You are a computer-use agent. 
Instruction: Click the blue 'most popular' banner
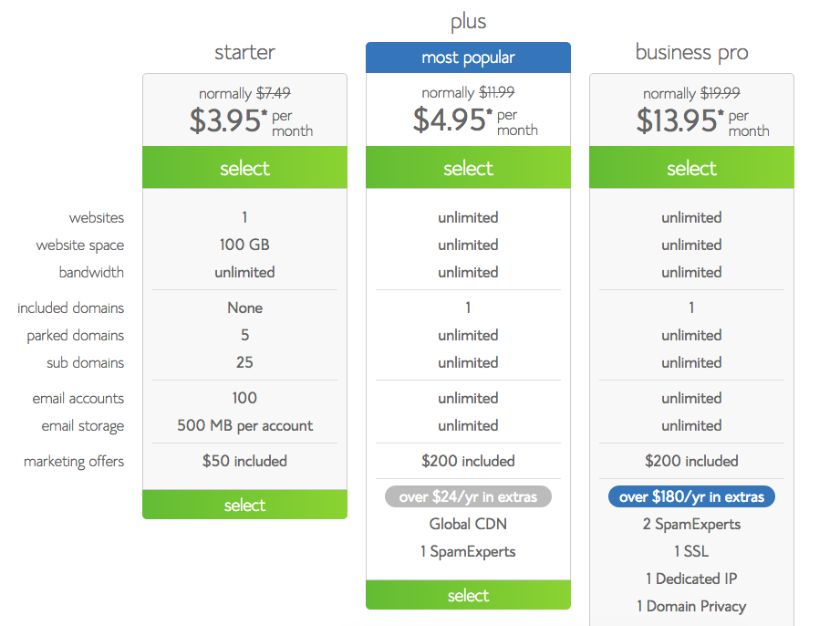(468, 57)
